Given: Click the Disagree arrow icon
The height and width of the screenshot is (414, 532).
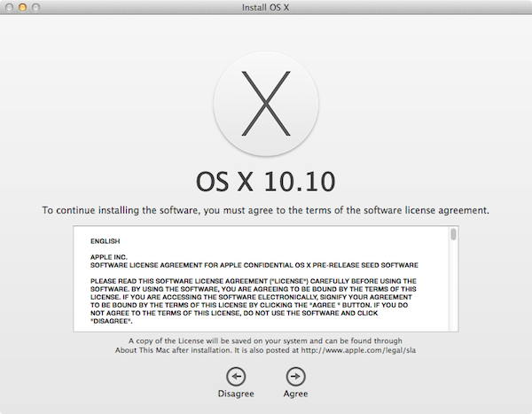Looking at the screenshot, I should pyautogui.click(x=236, y=377).
